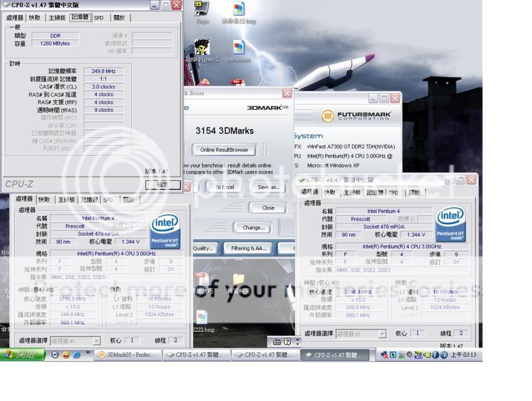Open the Windows 開始 Start menu
Image resolution: width=532 pixels, height=401 pixels.
22,355
